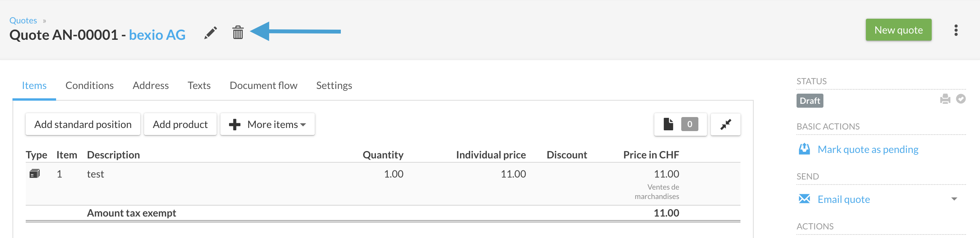The image size is (980, 238).
Task: Switch to the Conditions tab
Action: click(90, 85)
